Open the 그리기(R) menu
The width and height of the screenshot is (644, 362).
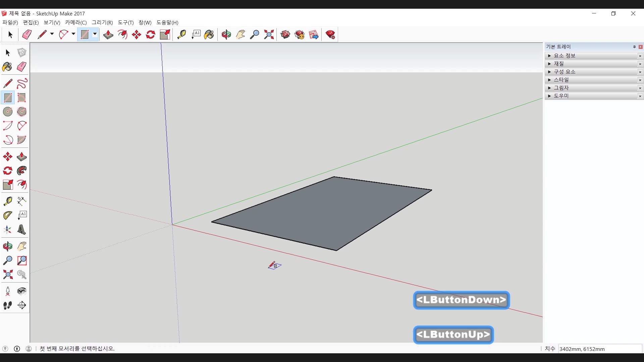click(x=102, y=22)
